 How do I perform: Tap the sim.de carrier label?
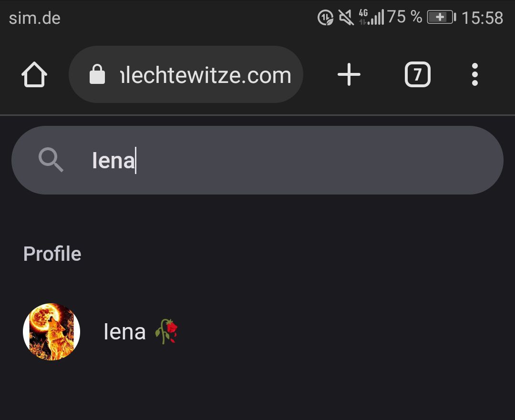34,18
